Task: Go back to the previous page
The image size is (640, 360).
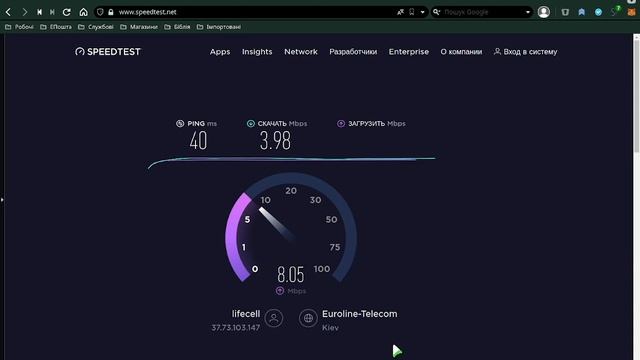Action: [x=8, y=12]
